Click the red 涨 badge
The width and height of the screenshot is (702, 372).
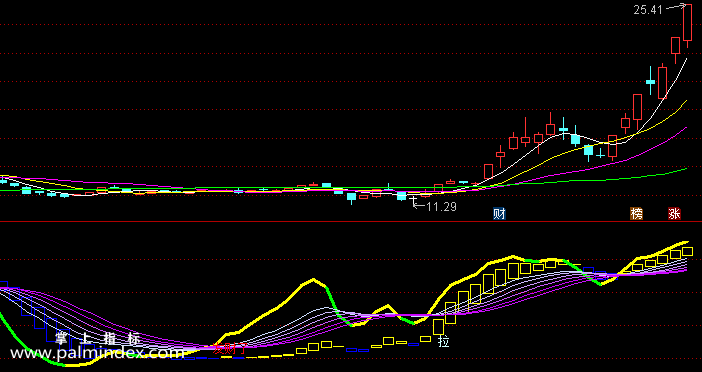674,214
